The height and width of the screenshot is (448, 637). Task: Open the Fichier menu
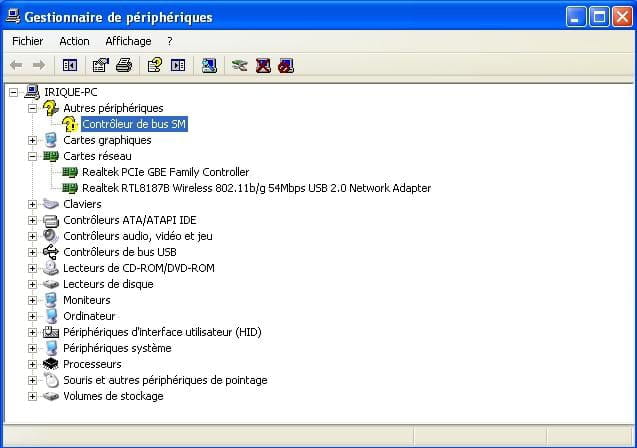(28, 41)
